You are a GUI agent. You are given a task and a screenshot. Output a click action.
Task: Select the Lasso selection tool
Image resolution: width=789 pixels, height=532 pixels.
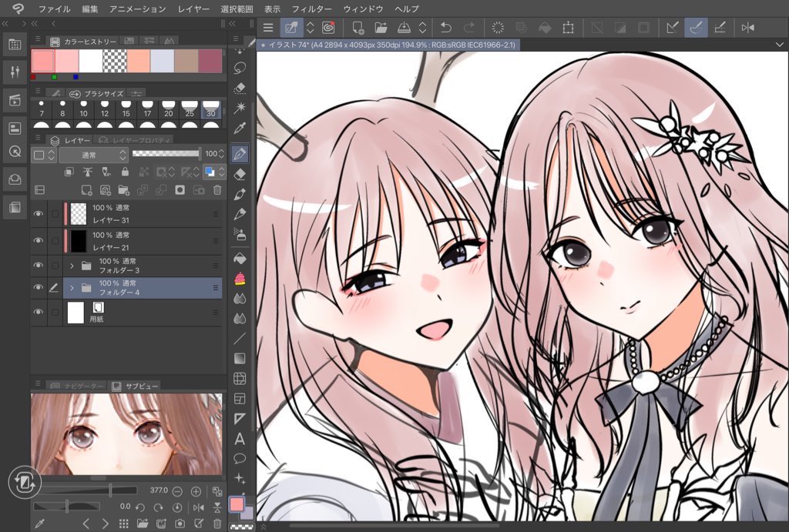tap(240, 68)
